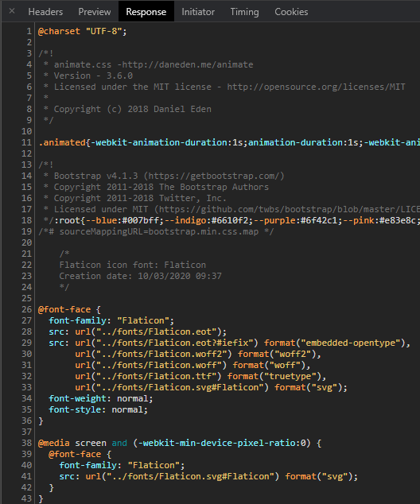
Task: Open the Timing tab
Action: (x=244, y=12)
